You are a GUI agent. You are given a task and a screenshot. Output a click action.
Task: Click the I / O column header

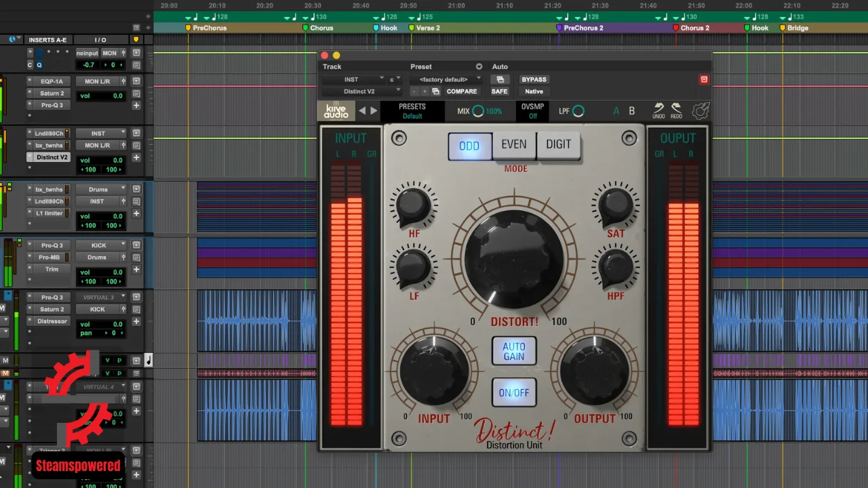100,40
